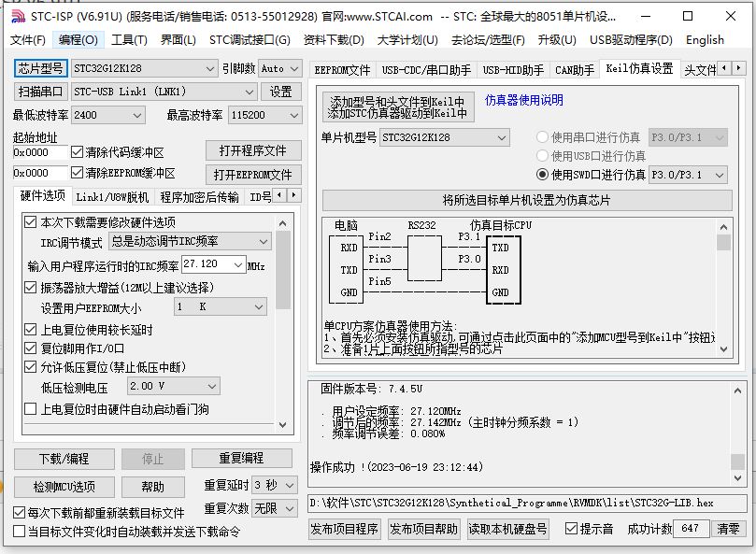Open SWD port P3.0/P3.1 dropdown

point(688,175)
